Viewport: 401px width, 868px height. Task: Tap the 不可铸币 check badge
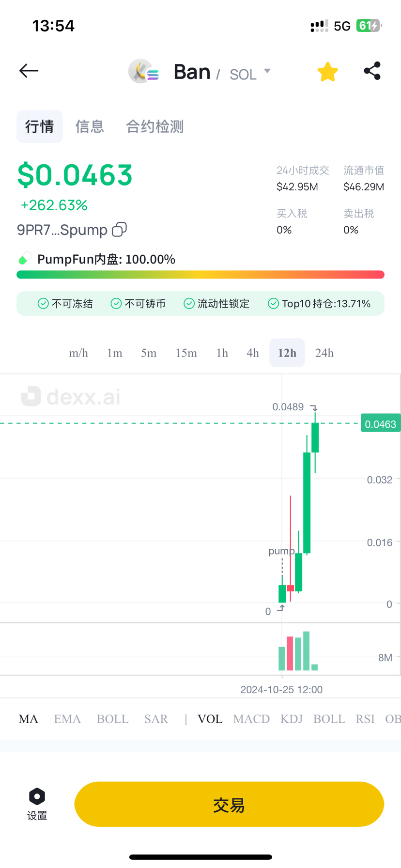click(138, 304)
